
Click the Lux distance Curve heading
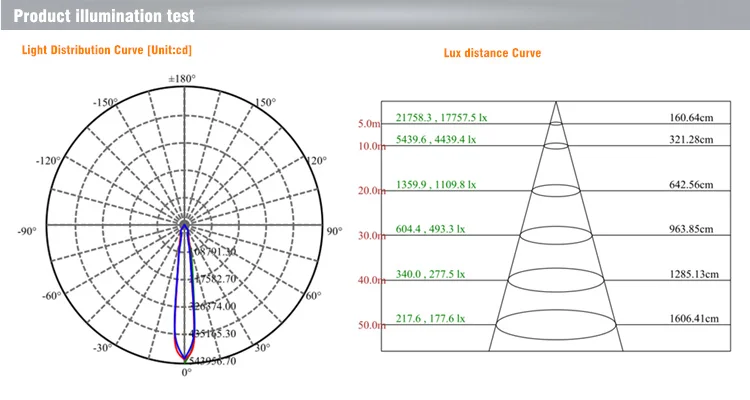pos(492,53)
